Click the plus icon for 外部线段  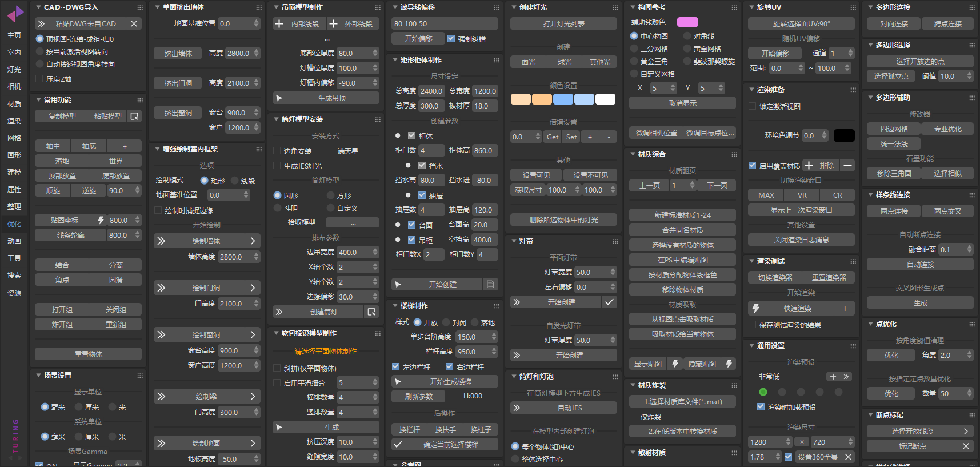[334, 23]
